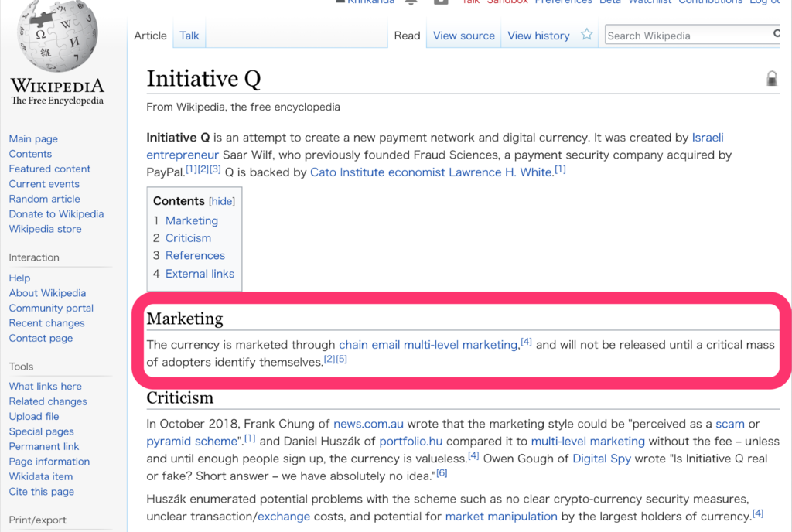
Task: Click the Wikipedia globe logo
Action: 57,36
